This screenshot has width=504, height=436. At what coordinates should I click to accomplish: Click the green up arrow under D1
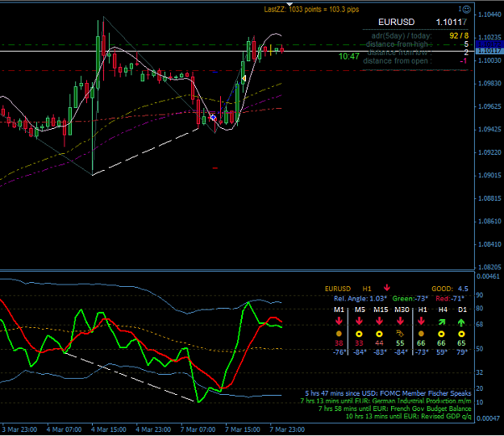461,322
